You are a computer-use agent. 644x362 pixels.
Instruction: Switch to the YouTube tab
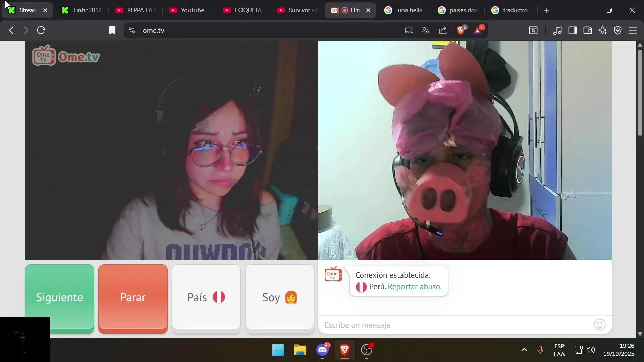pyautogui.click(x=189, y=10)
